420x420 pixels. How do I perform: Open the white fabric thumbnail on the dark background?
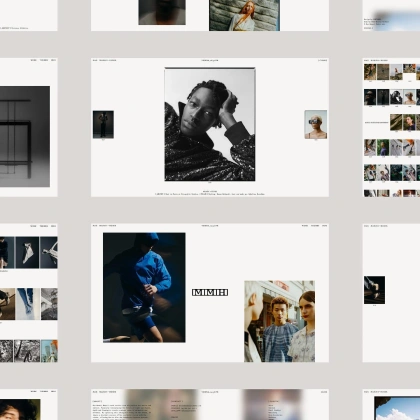pos(27,252)
